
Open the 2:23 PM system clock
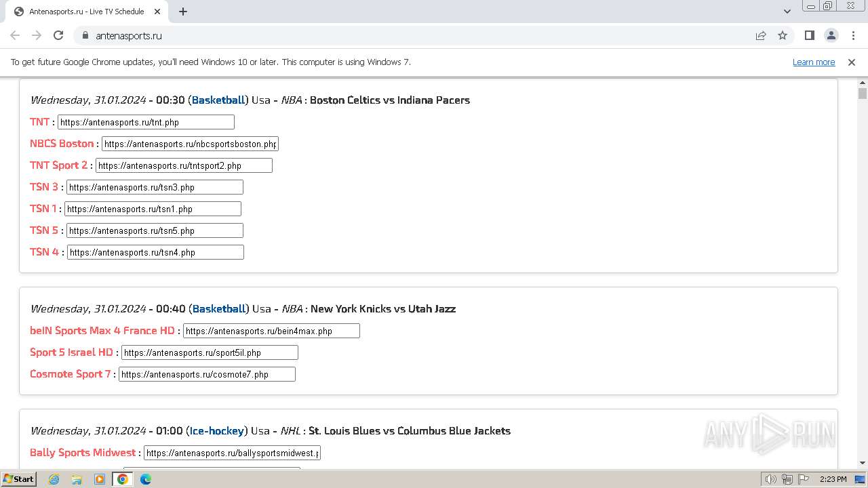pyautogui.click(x=833, y=479)
